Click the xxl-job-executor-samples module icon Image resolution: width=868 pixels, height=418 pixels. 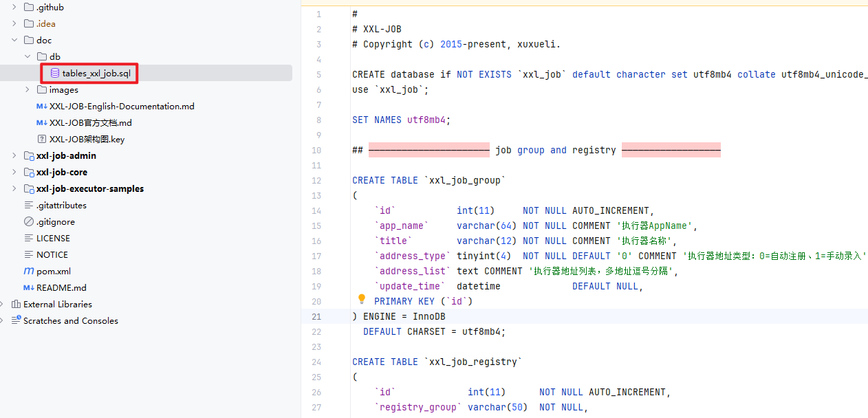(28, 188)
